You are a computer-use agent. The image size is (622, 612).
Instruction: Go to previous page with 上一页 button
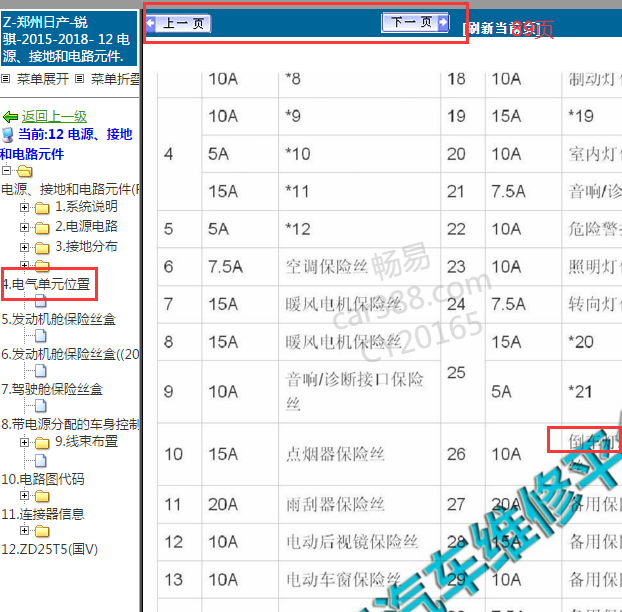(178, 23)
